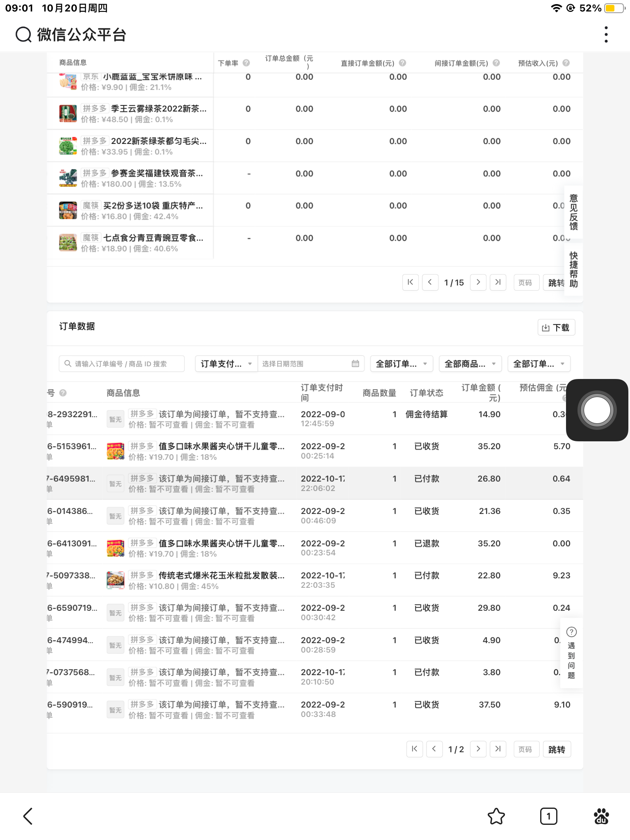The height and width of the screenshot is (840, 630).
Task: Expand the last 全部订单 filter dropdown
Action: click(539, 364)
